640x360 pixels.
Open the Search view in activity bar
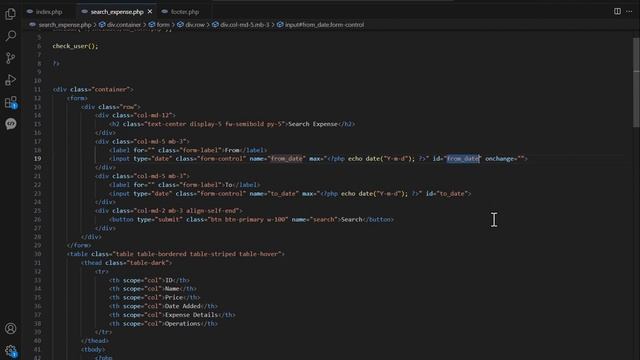pos(11,36)
